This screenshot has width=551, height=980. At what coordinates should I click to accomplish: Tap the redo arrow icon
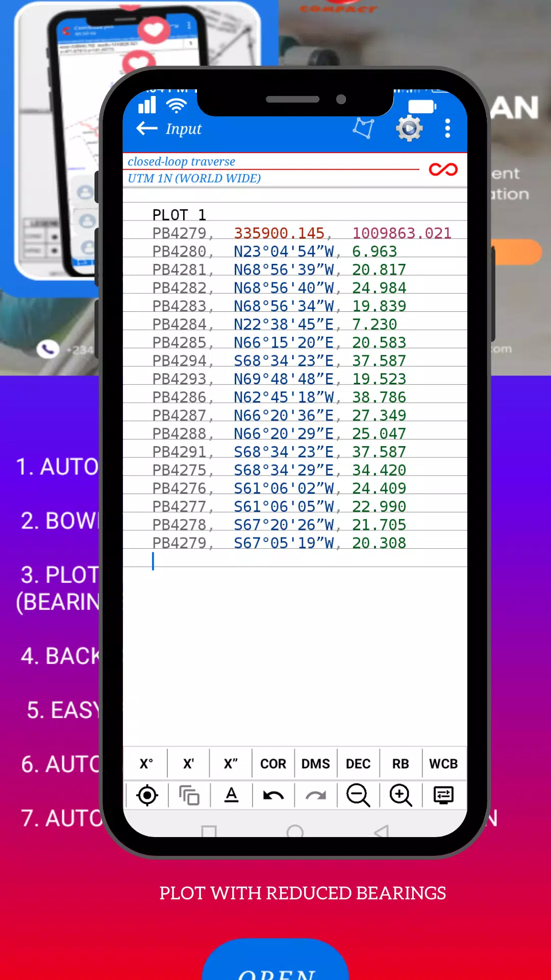(x=316, y=795)
